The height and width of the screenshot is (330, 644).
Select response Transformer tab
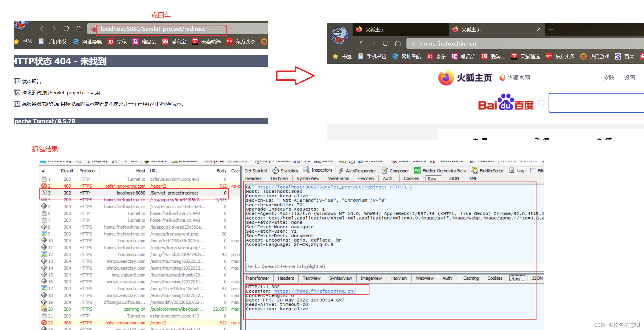pos(257,278)
